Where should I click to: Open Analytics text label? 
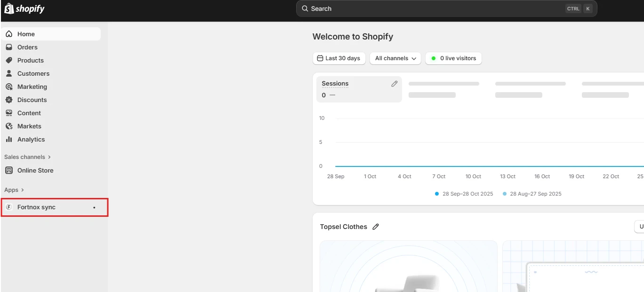tap(31, 139)
